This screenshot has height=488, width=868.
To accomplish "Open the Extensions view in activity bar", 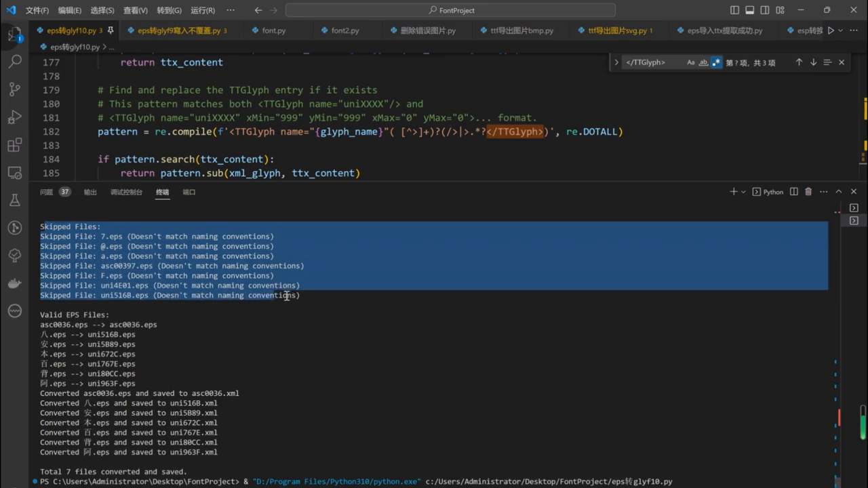I will [14, 145].
